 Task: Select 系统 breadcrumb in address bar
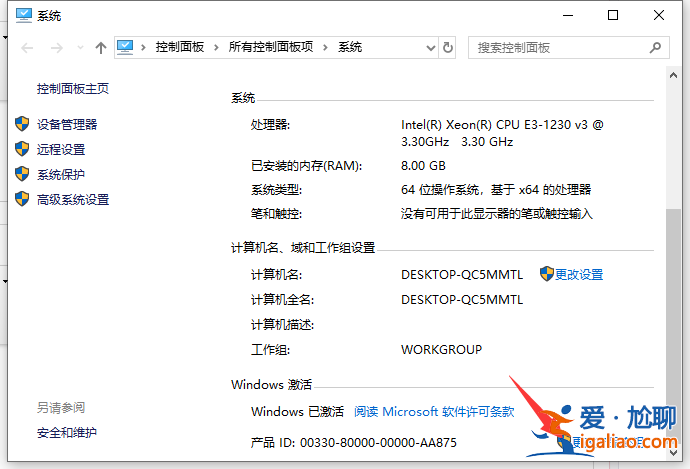[x=350, y=47]
